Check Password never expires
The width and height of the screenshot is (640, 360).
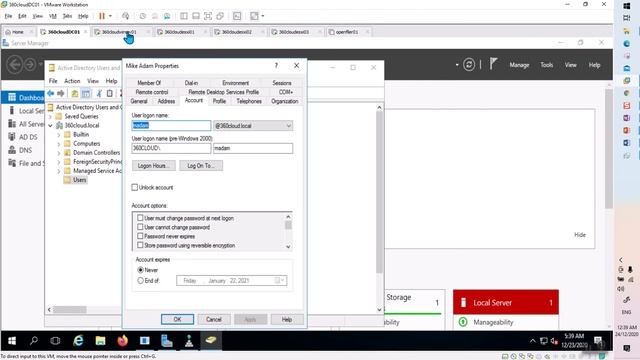140,236
